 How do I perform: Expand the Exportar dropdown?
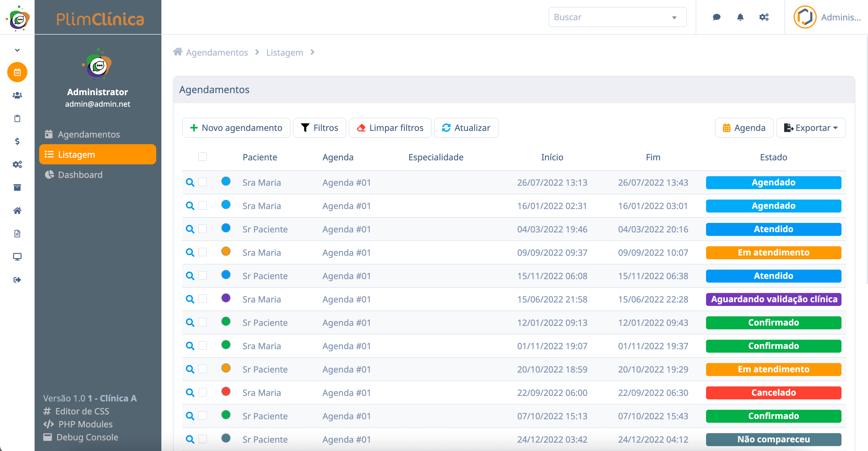tap(811, 128)
